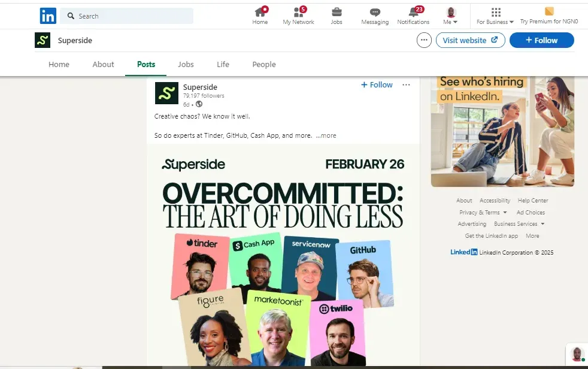Open the footer About link

[464, 201]
